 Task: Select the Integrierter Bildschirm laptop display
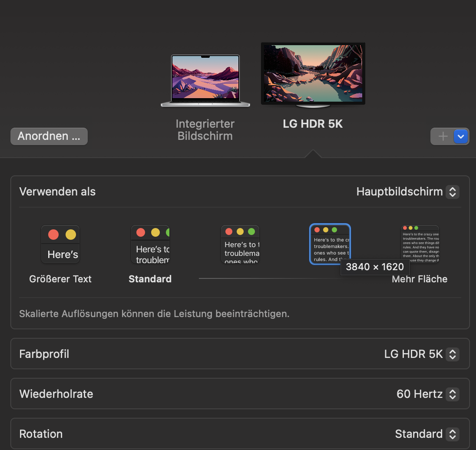(x=205, y=81)
